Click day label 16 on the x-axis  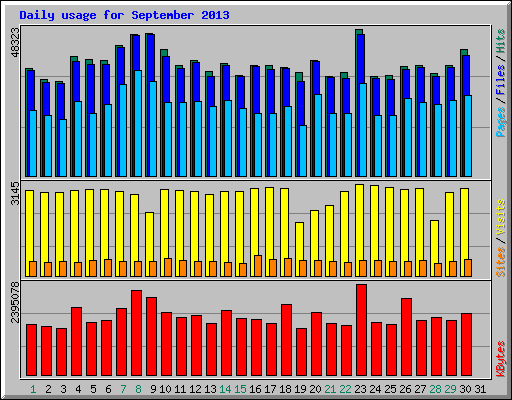(255, 389)
